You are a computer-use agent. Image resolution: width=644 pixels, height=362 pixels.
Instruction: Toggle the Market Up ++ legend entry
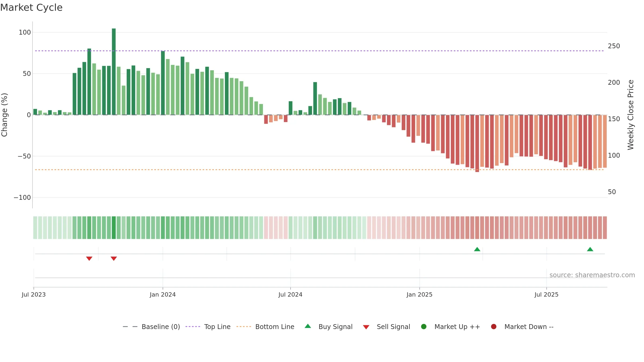(450, 327)
